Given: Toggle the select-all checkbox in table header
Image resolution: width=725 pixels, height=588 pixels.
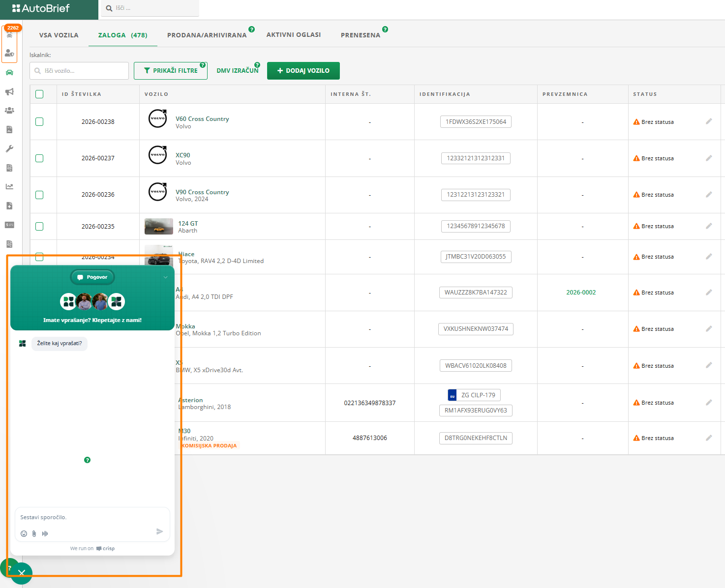Looking at the screenshot, I should click(39, 94).
